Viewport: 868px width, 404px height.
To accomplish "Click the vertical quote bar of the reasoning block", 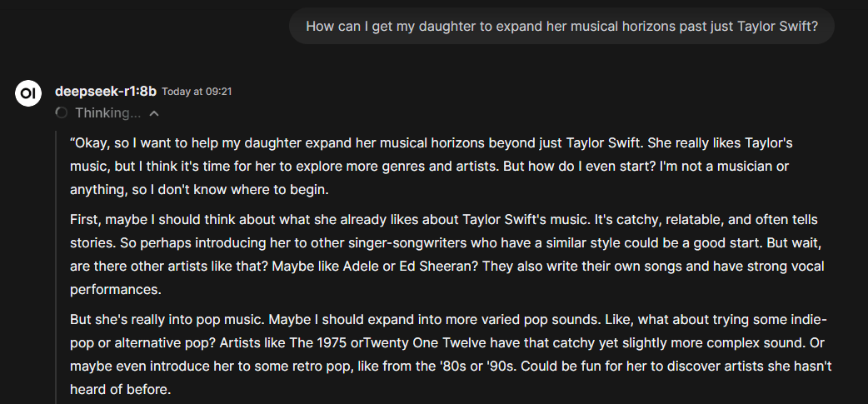I will [x=57, y=267].
